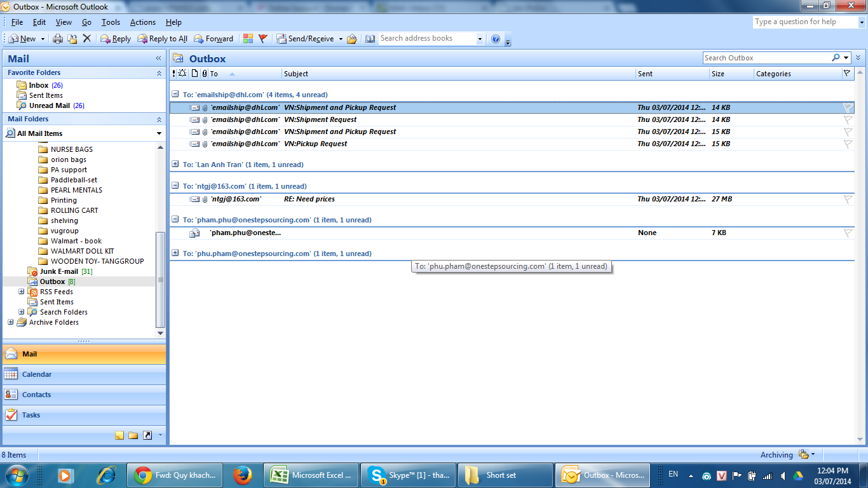Screen dimensions: 868x488
Task: Sort by Attachment paperclip column header
Action: [x=204, y=74]
